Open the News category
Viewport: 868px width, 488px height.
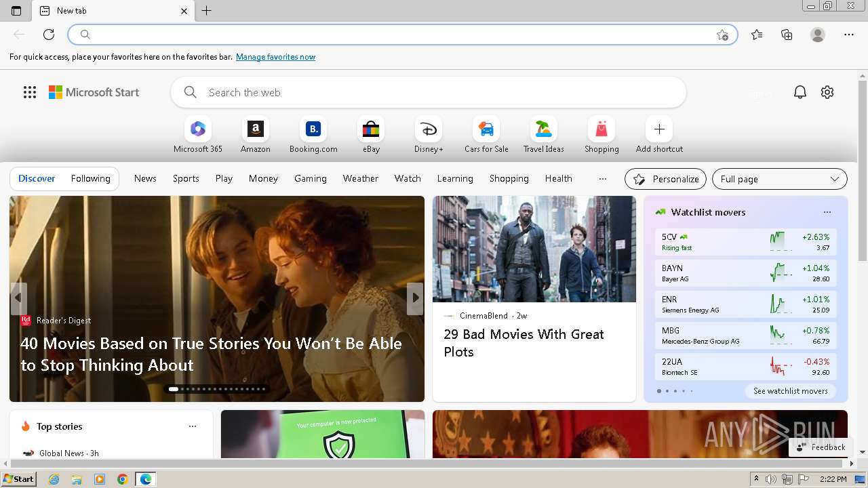click(145, 178)
